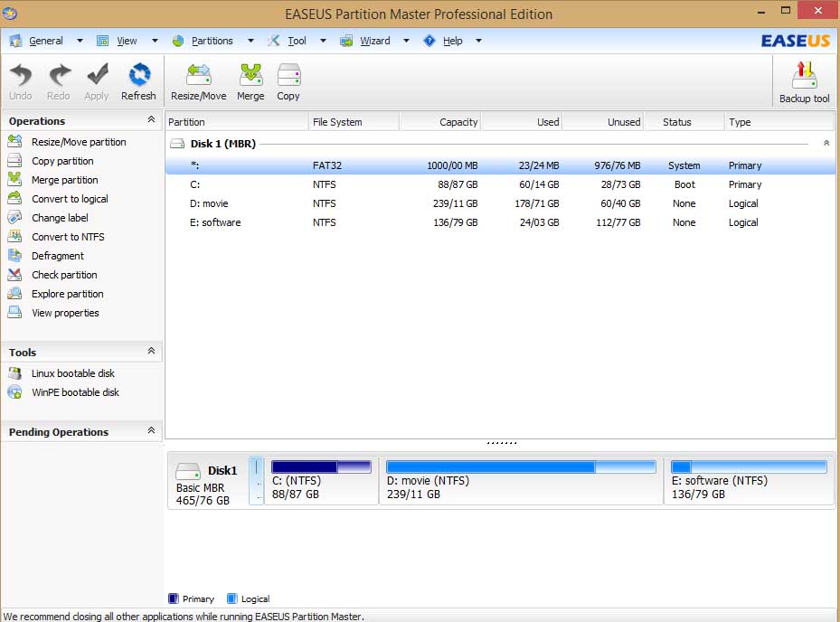Collapse the Operations panel section

[x=151, y=120]
